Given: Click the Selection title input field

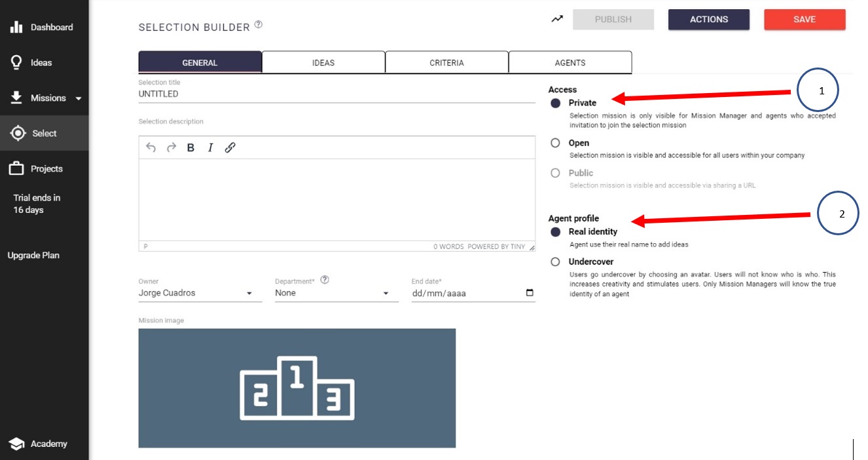Looking at the screenshot, I should point(336,94).
